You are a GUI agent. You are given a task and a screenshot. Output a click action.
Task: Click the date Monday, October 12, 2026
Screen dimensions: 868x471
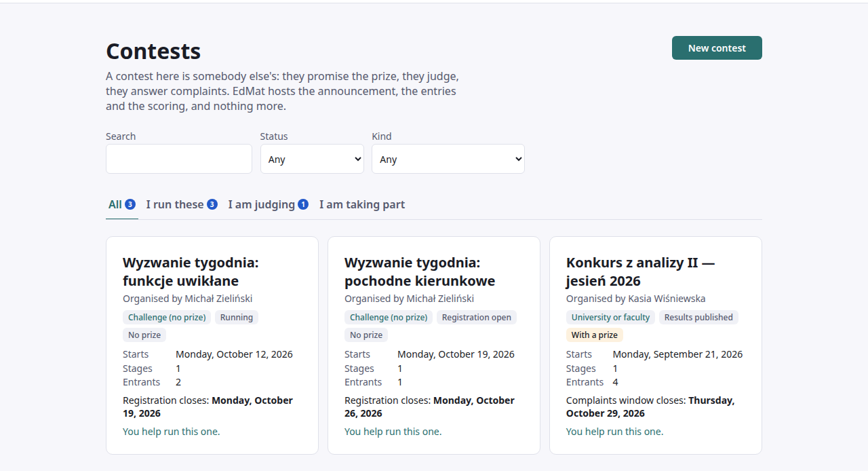[234, 354]
